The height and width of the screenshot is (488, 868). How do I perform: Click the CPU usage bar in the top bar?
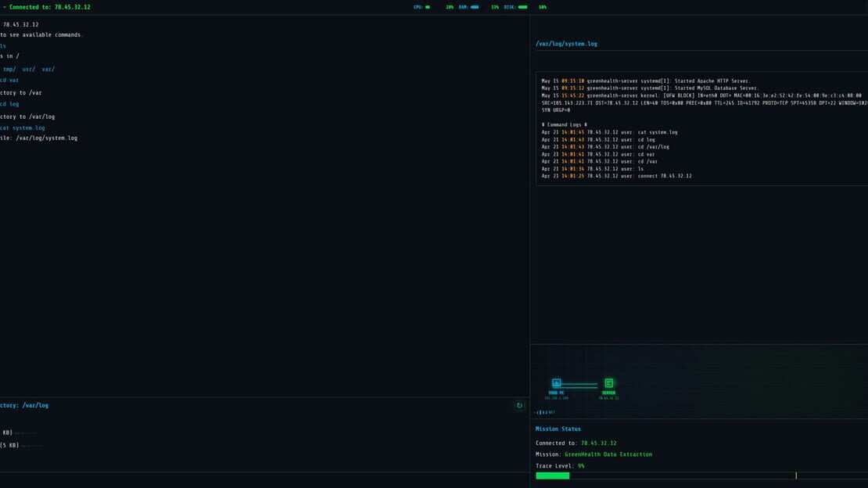pos(428,7)
